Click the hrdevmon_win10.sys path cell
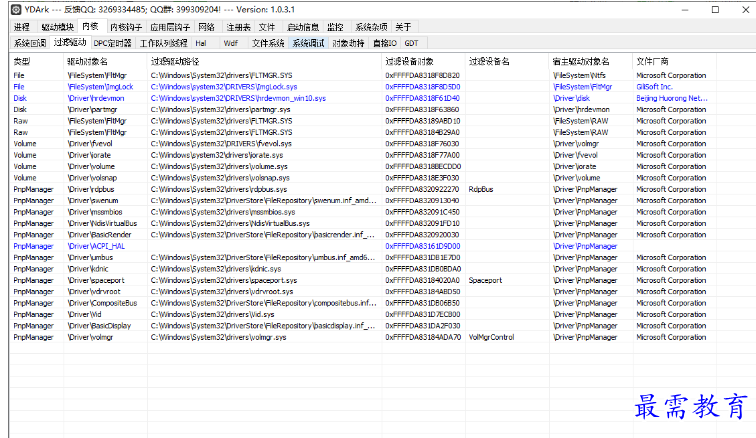 coord(238,98)
